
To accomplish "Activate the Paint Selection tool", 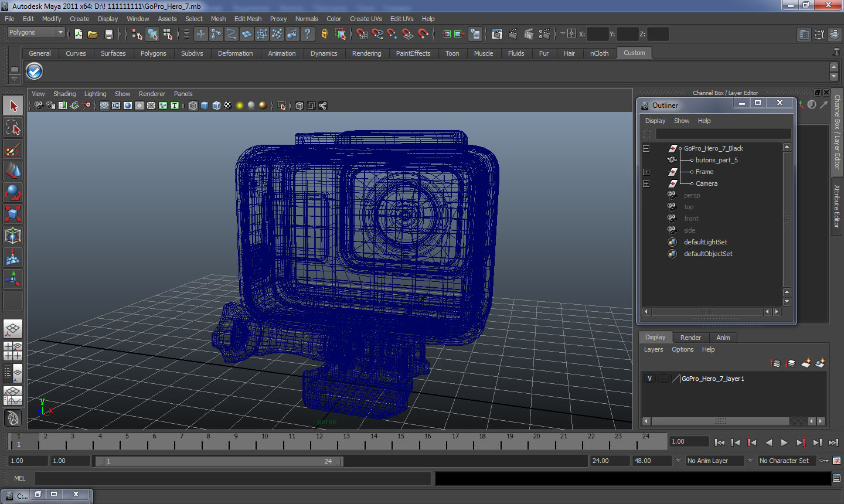I will (13, 149).
